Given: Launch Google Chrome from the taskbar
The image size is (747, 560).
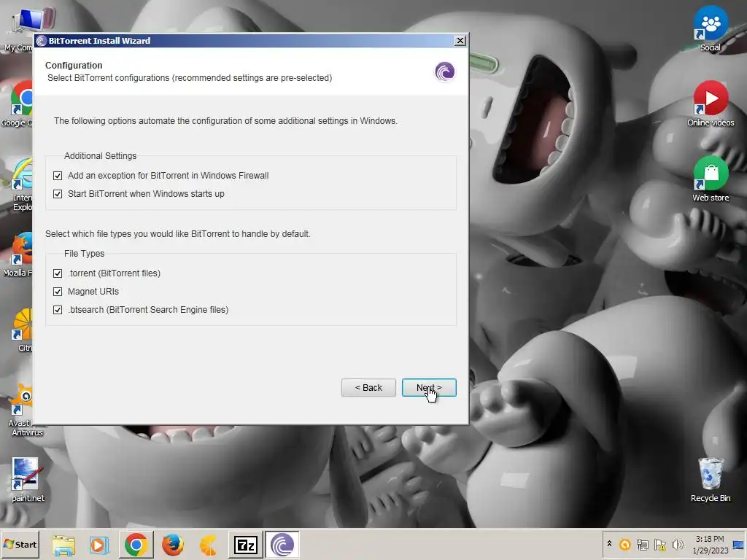Looking at the screenshot, I should pos(136,545).
